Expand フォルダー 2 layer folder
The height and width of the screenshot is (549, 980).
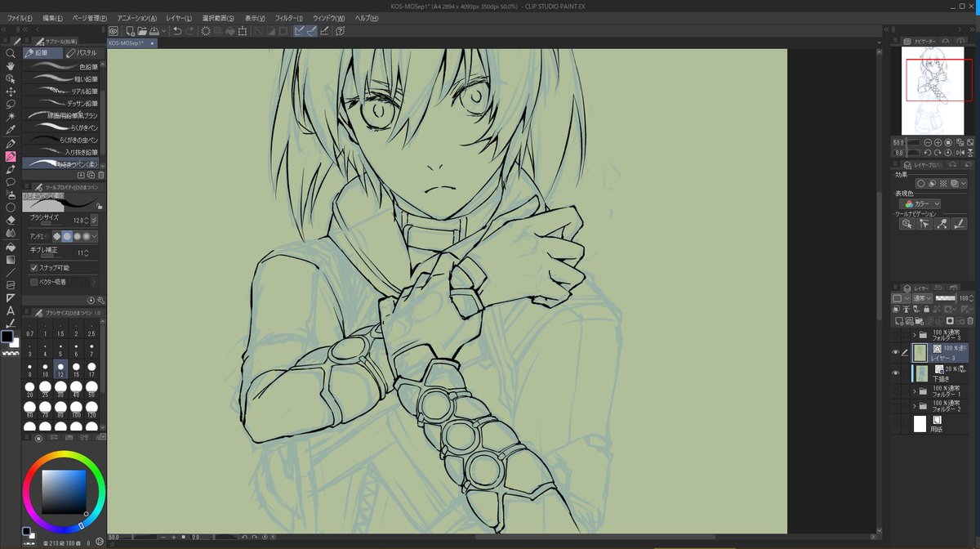pos(914,405)
